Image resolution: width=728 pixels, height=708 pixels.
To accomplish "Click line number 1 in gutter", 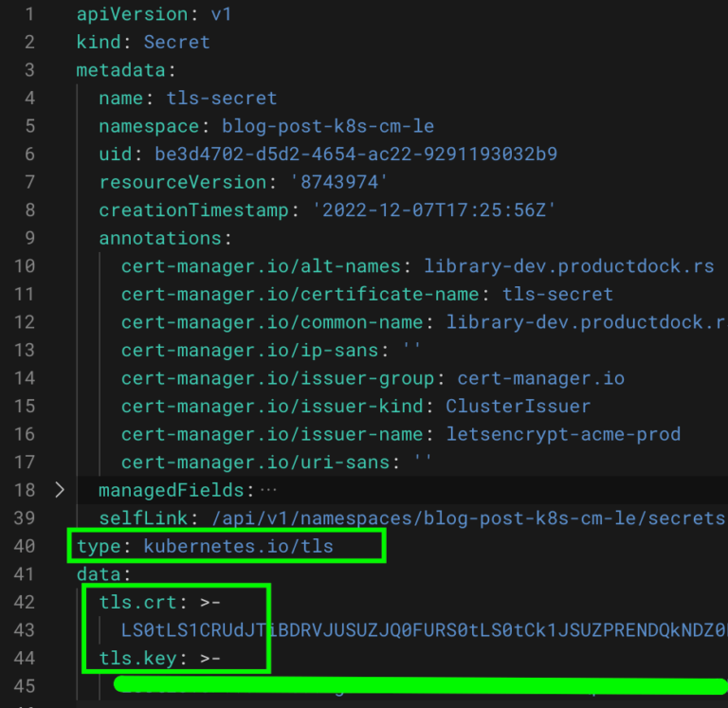I will pyautogui.click(x=29, y=14).
